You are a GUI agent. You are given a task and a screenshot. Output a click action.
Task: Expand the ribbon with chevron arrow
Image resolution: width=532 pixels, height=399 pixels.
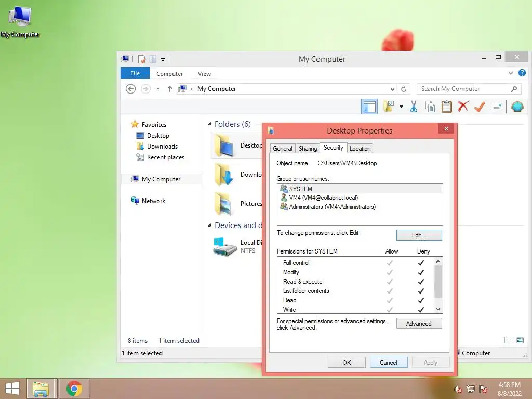point(511,73)
